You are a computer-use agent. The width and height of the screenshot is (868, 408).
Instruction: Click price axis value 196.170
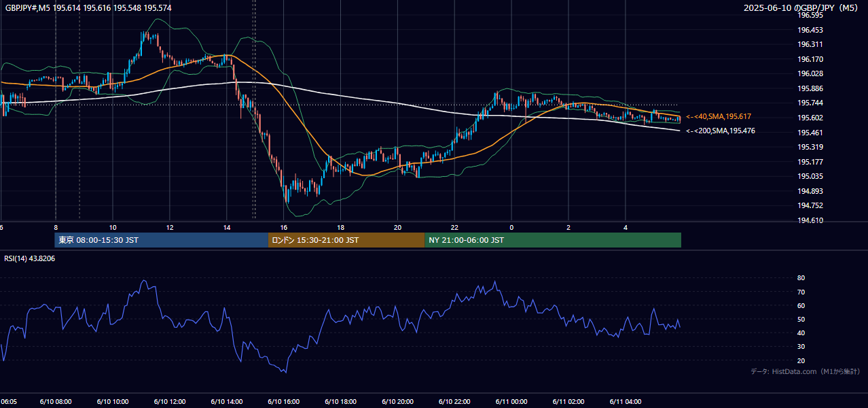(810, 59)
